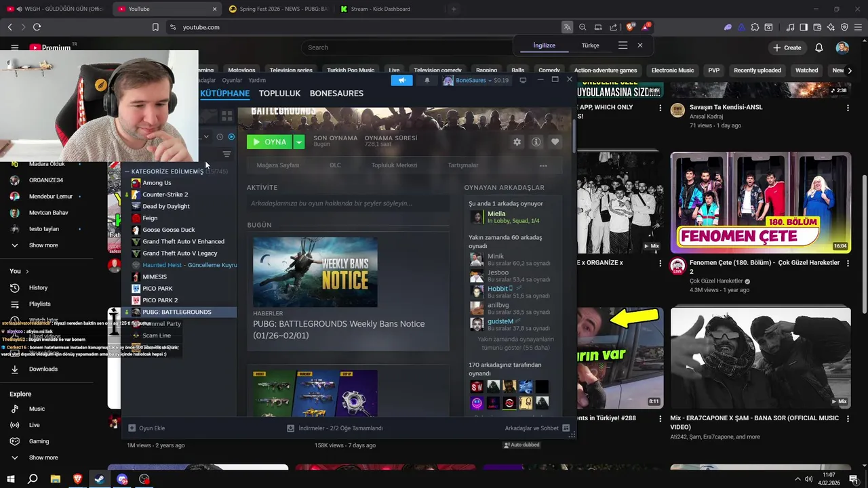
Task: Open the TOPLULUK tab in Steam
Action: [279, 94]
